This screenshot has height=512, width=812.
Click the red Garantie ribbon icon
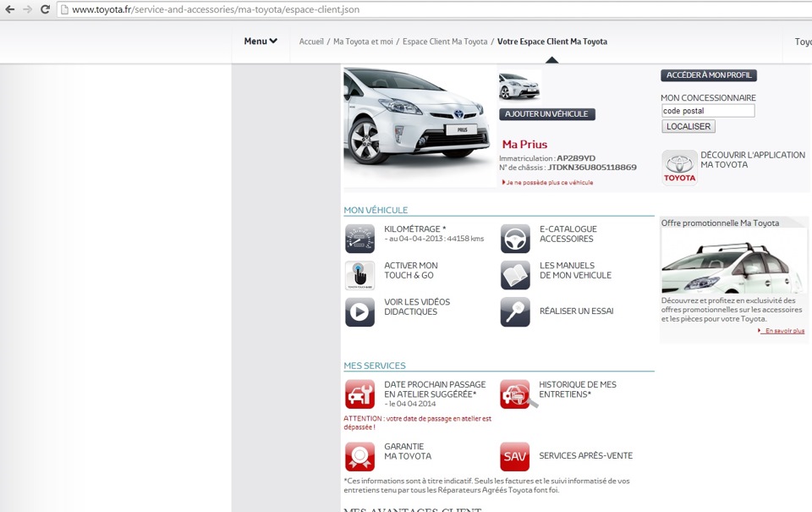coord(360,456)
